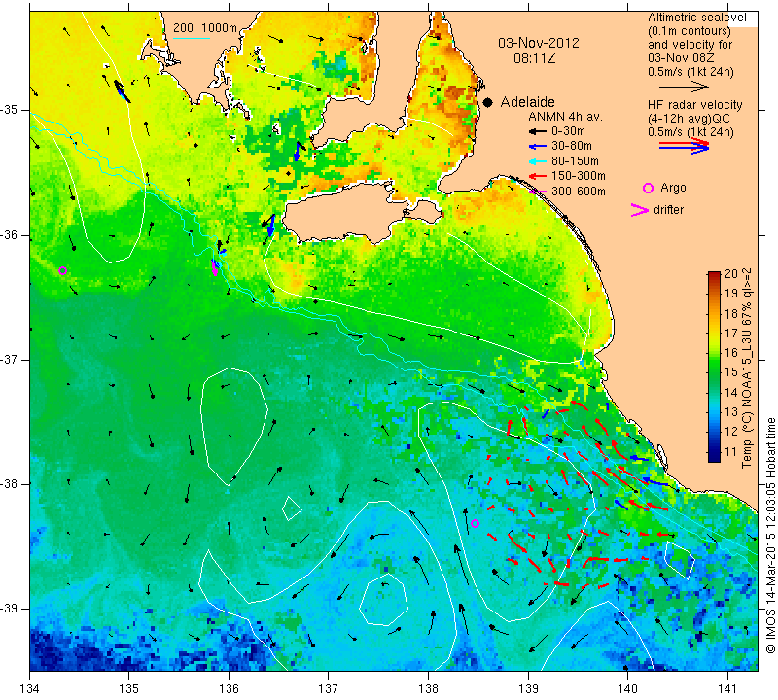The width and height of the screenshot is (778, 700).
Task: Click the '-38' latitude axis label
Action: pos(9,484)
